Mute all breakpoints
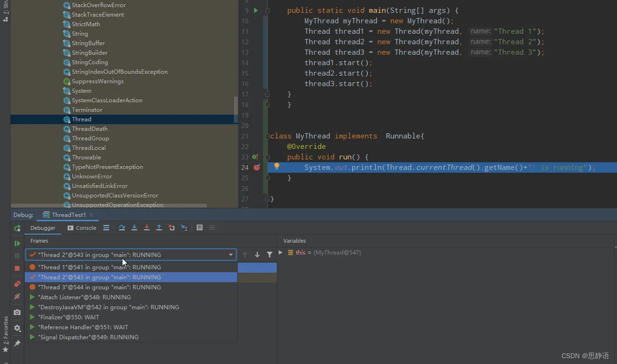 [x=17, y=296]
